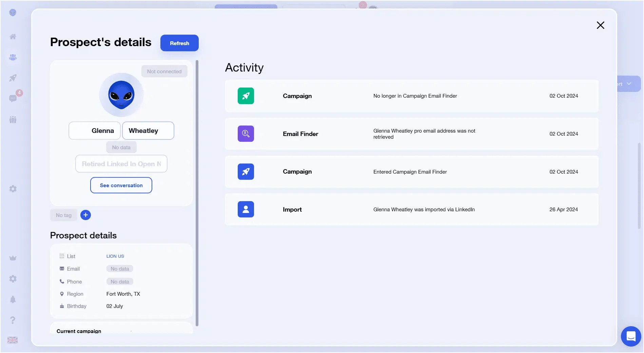Viewport: 644px width, 353px height.
Task: Click the Email Finder activity title
Action: 300,134
